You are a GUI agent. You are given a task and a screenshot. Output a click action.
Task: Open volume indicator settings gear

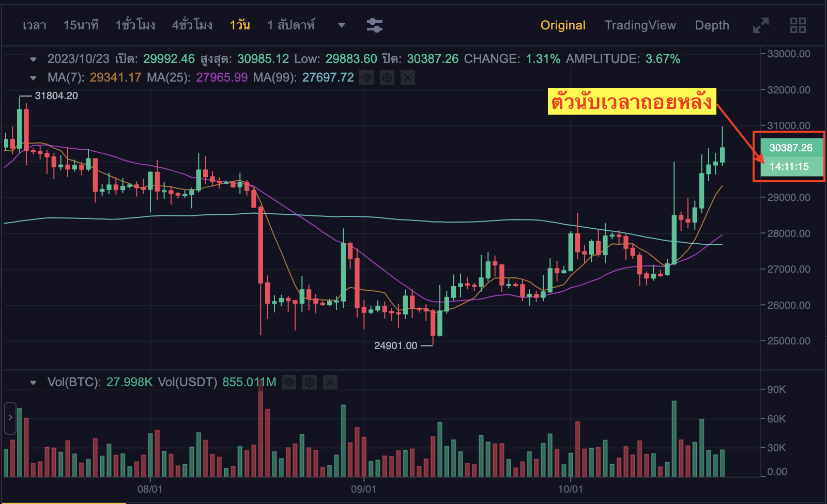310,382
